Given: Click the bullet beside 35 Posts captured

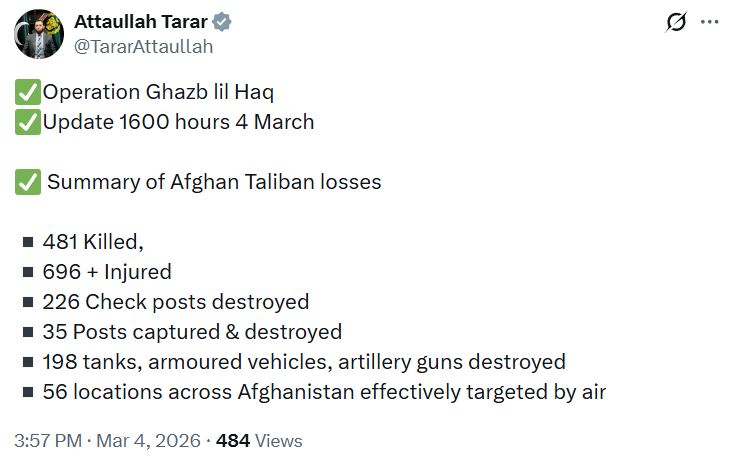Looking at the screenshot, I should (27, 332).
